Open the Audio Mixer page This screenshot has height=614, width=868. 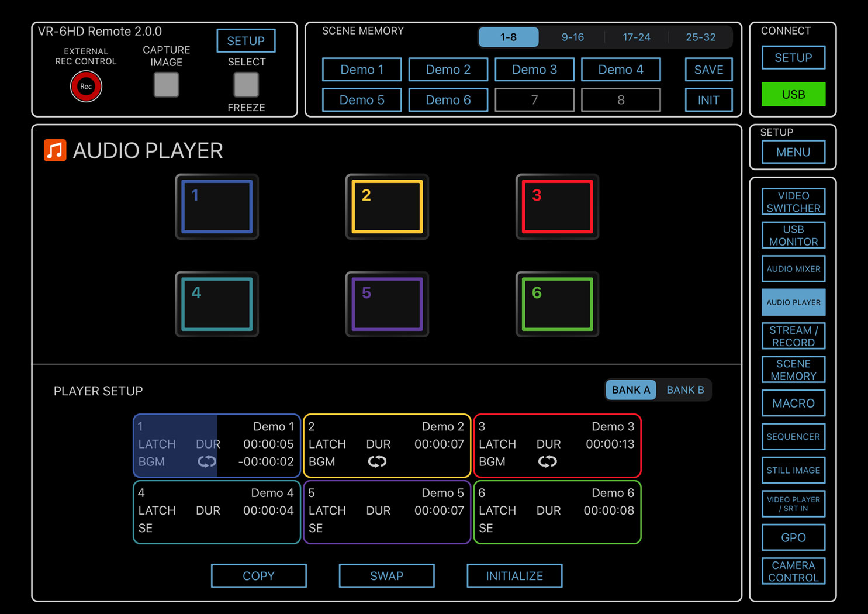click(793, 269)
